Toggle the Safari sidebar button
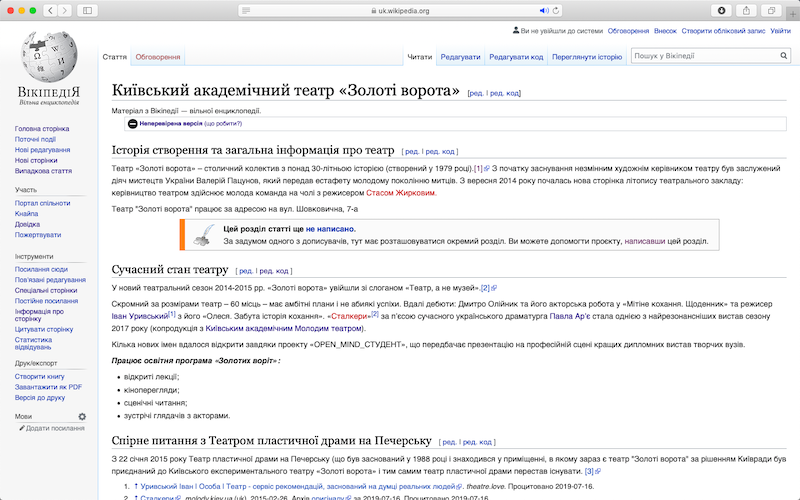This screenshot has height=500, width=800. 87,10
